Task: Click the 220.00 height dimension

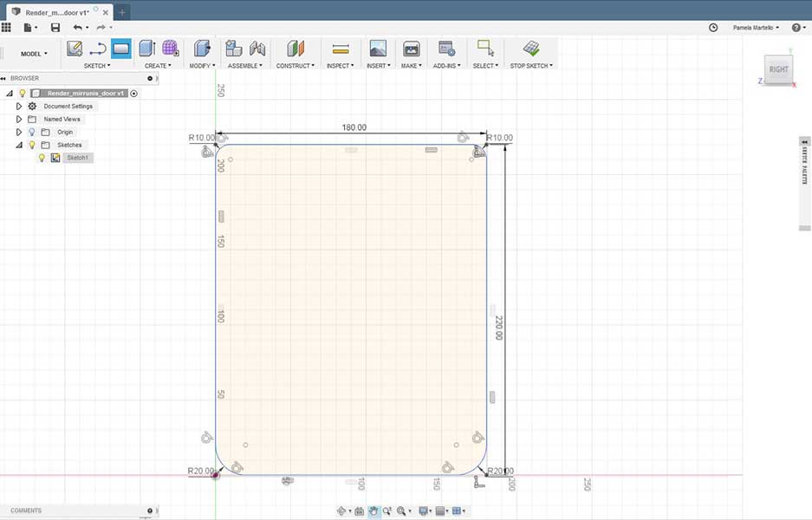Action: coord(498,328)
